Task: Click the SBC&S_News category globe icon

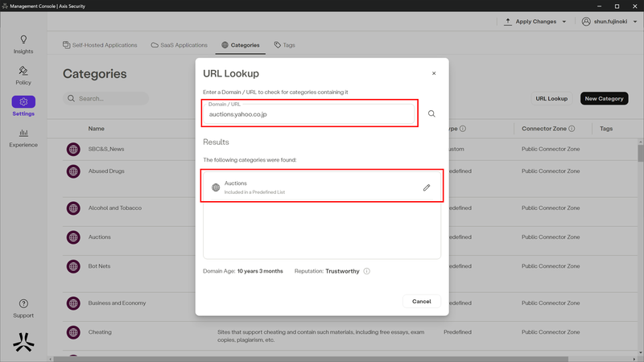Action: [73, 149]
